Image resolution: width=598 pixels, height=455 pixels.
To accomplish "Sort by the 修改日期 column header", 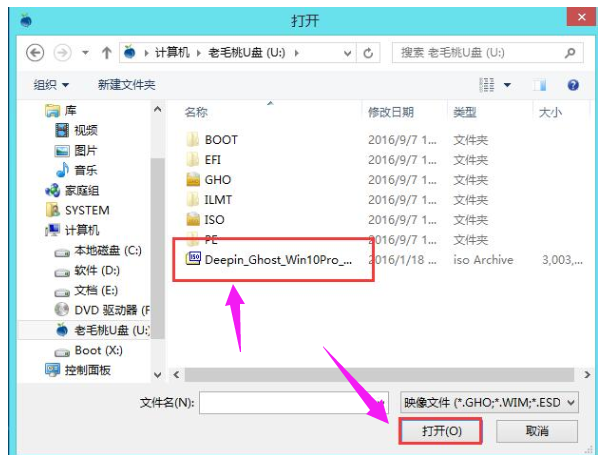I will pyautogui.click(x=391, y=112).
